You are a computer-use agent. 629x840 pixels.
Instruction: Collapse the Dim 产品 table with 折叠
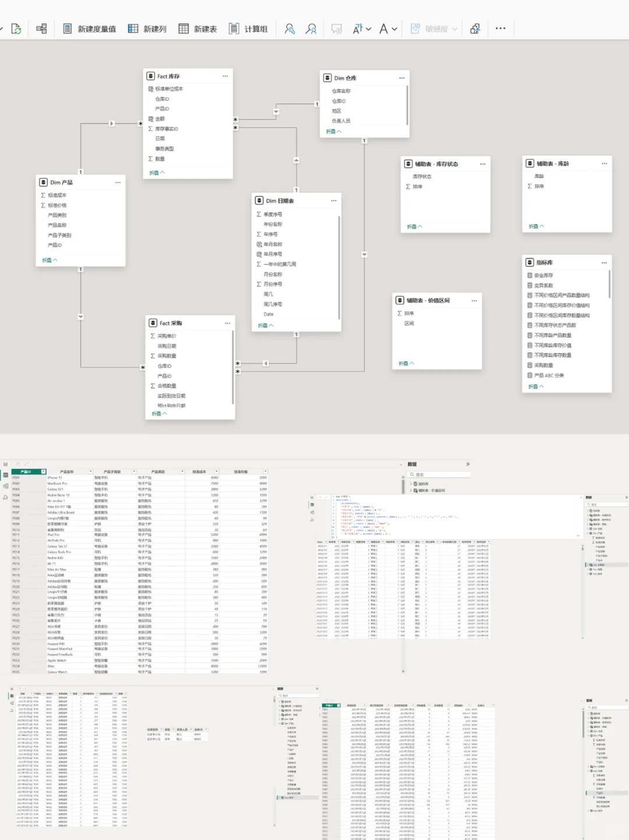(50, 260)
